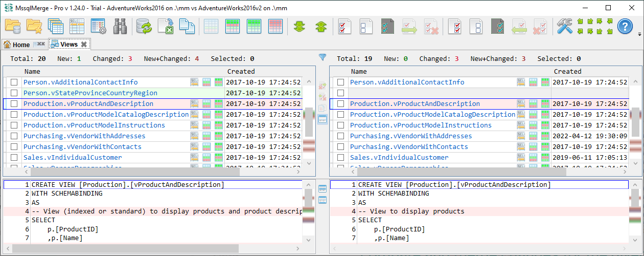This screenshot has width=644, height=256.
Task: Select left script line WITH SCHEMABINDING
Action: coord(67,194)
